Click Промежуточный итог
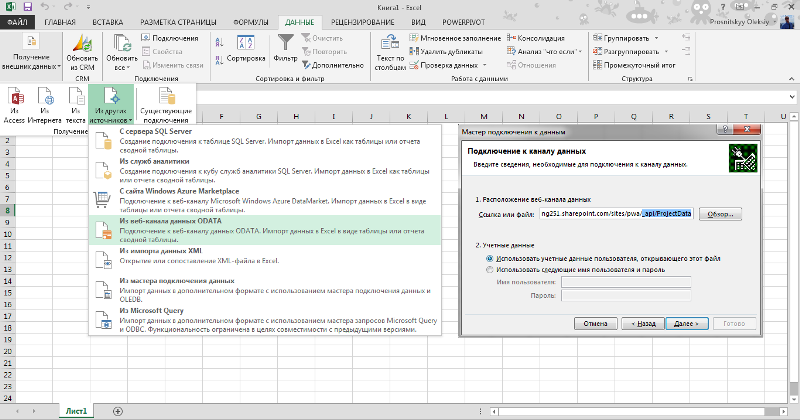The image size is (800, 420). pyautogui.click(x=634, y=65)
